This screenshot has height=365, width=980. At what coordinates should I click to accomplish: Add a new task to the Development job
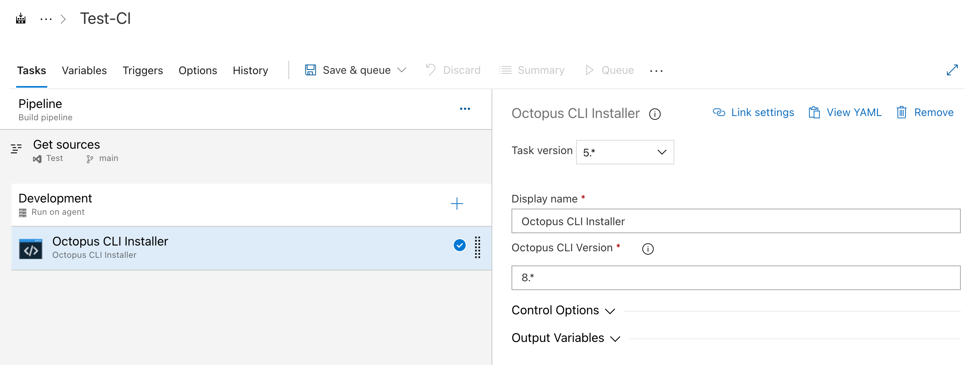pyautogui.click(x=457, y=204)
